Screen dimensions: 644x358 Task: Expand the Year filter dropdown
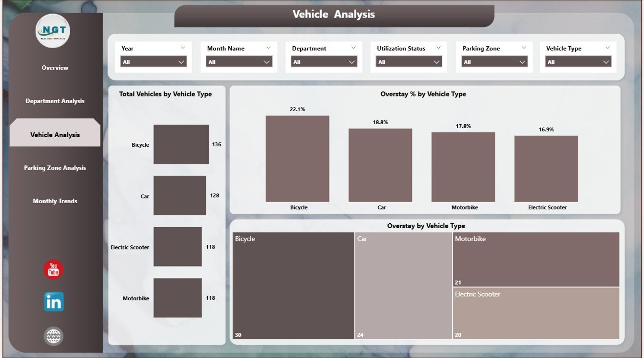pos(154,62)
